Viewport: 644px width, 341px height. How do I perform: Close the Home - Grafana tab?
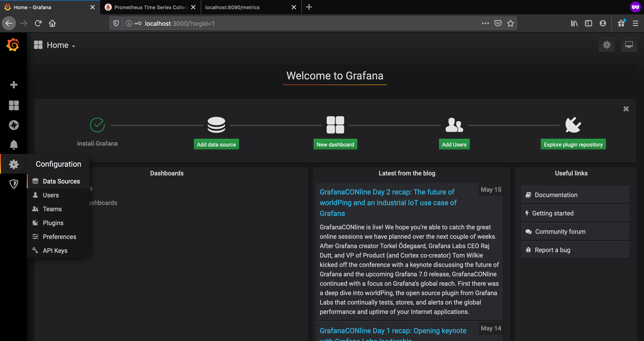(x=93, y=7)
